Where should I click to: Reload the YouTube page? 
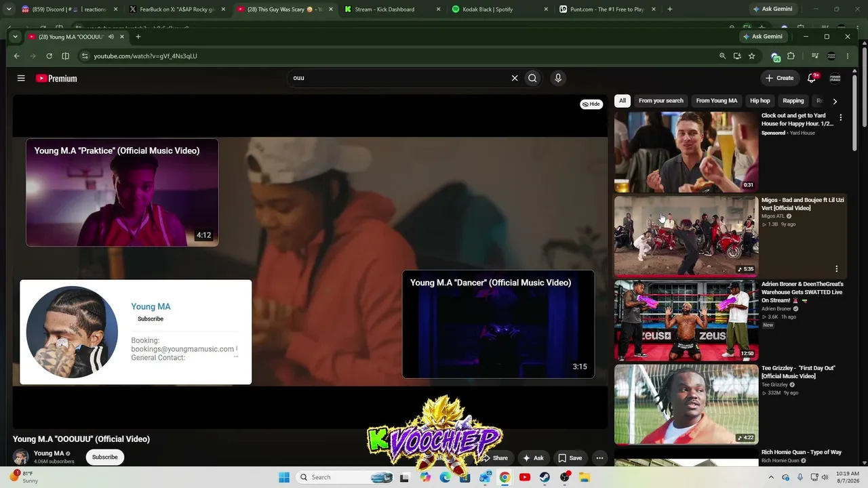coord(49,56)
